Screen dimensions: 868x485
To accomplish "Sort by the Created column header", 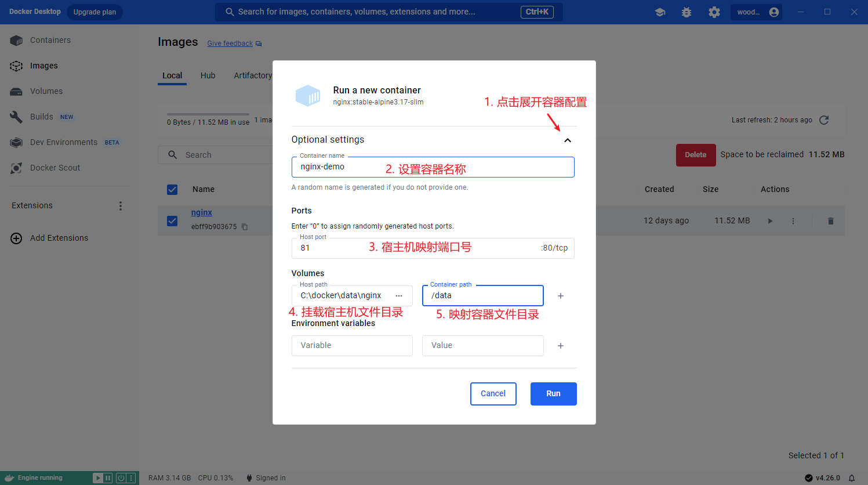I will coord(659,189).
